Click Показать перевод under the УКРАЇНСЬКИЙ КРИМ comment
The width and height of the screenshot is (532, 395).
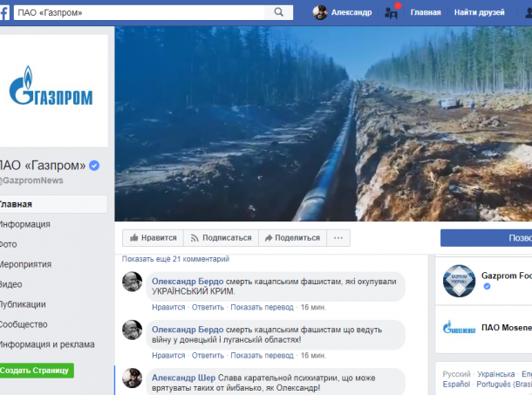[x=262, y=307]
